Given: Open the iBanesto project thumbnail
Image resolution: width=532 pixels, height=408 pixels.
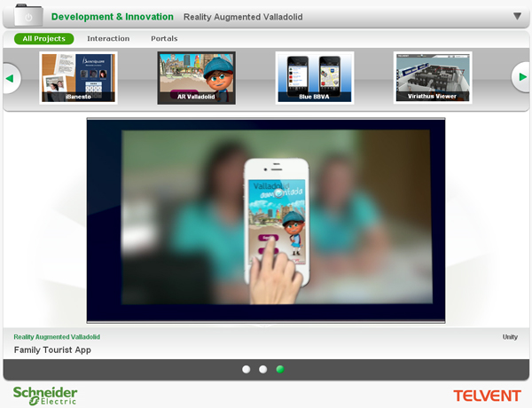Looking at the screenshot, I should 78,78.
